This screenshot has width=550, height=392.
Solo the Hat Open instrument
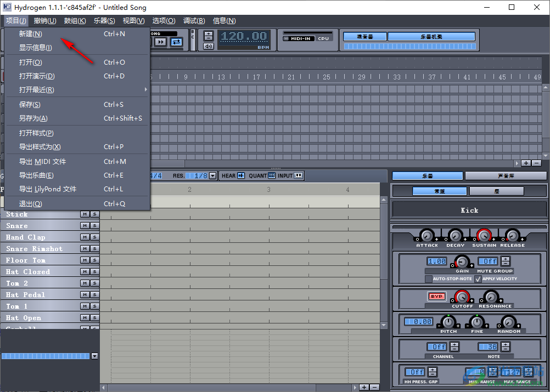pyautogui.click(x=94, y=318)
